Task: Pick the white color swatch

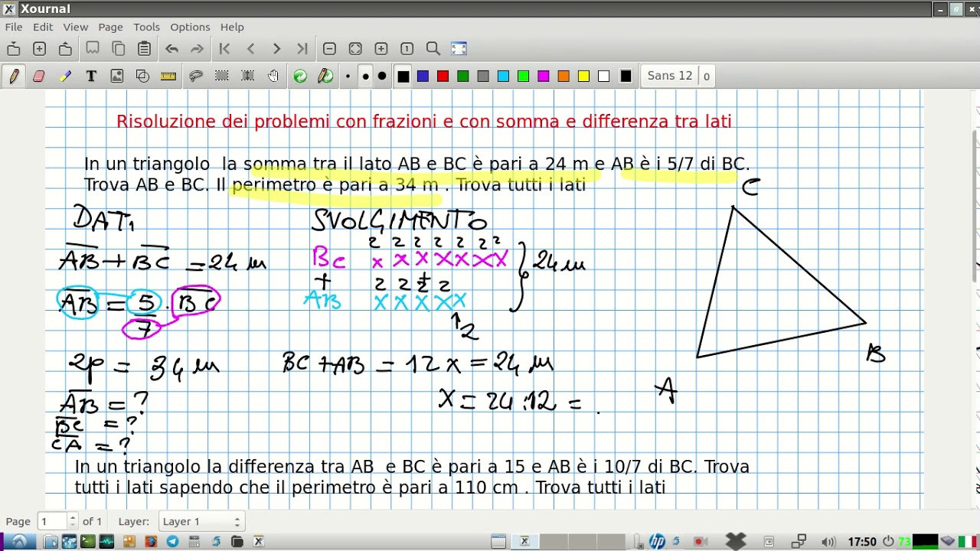Action: click(603, 76)
